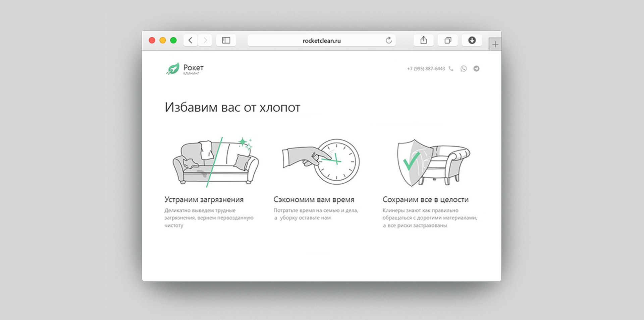Click heading 'Избавим вас от хлопот'
This screenshot has height=320, width=644.
point(232,107)
